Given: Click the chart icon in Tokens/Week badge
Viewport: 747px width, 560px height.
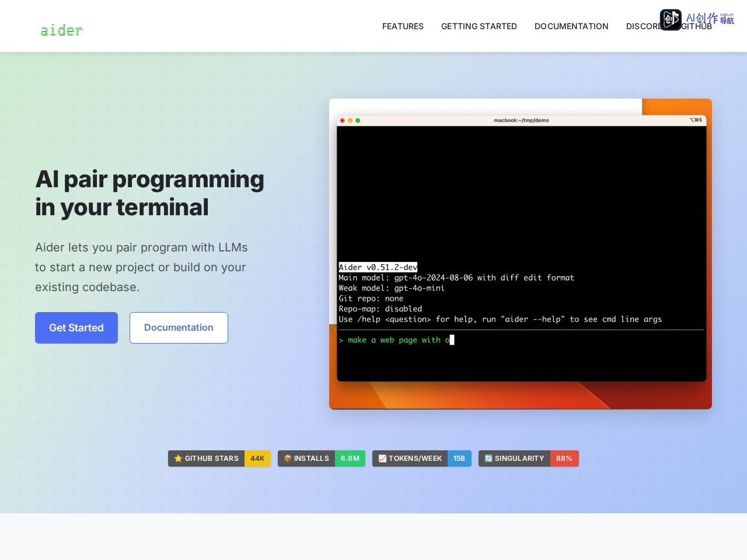Looking at the screenshot, I should pyautogui.click(x=382, y=459).
